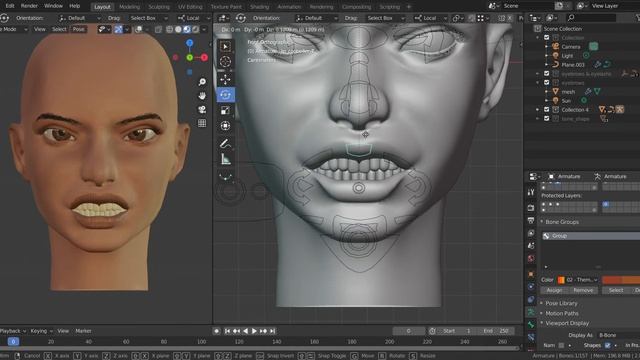The width and height of the screenshot is (640, 360).
Task: Open the World properties tab icon
Action: pos(531,258)
